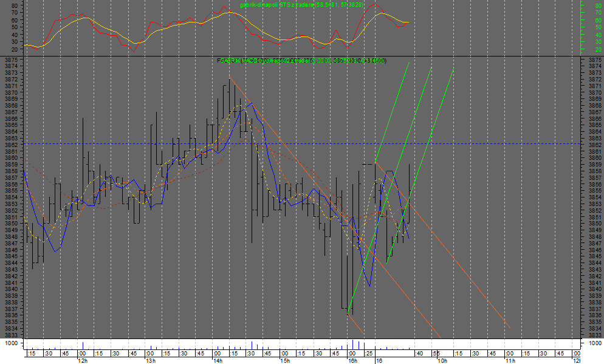Image resolution: width=604 pixels, height=364 pixels.
Task: Click the 12h label on time axis
Action: click(x=83, y=360)
